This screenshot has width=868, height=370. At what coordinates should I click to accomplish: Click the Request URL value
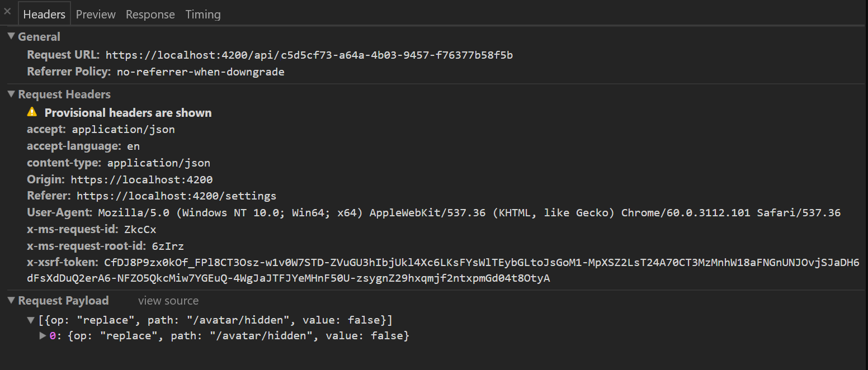(309, 55)
